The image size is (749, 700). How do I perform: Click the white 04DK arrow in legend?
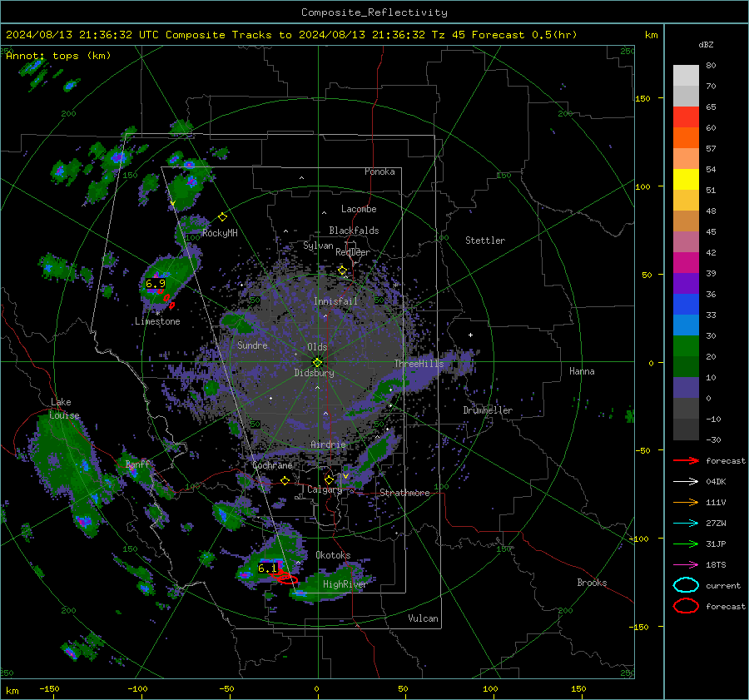pyautogui.click(x=686, y=482)
